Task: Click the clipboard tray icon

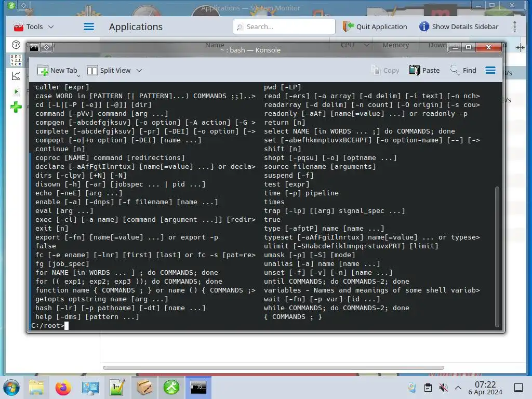Action: [x=428, y=388]
